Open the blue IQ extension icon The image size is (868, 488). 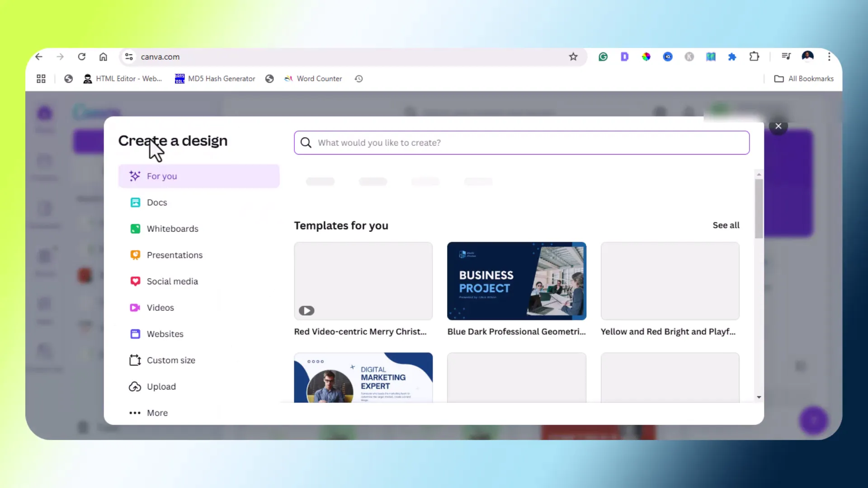click(668, 57)
